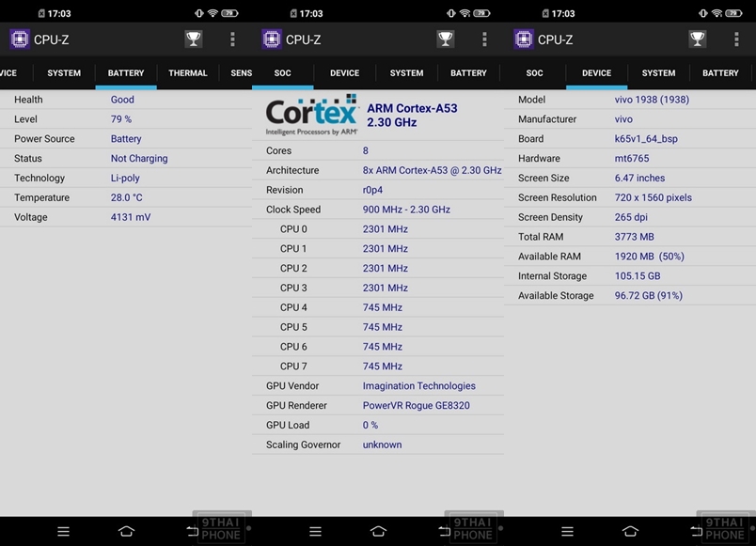Select the SOC tab on the middle screen
Viewport: 756px width, 546px height.
click(x=282, y=73)
